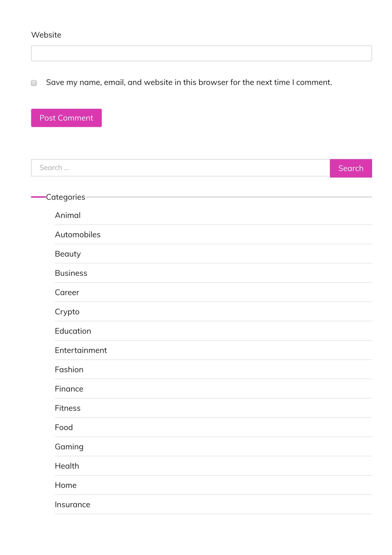Select the Beauty category link
The height and width of the screenshot is (555, 392).
click(x=68, y=254)
